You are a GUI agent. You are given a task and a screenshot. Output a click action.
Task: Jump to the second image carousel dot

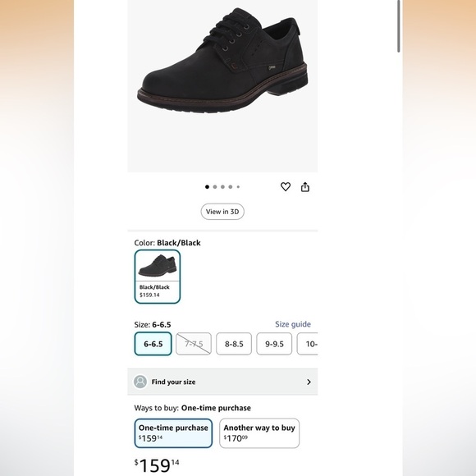click(x=215, y=186)
